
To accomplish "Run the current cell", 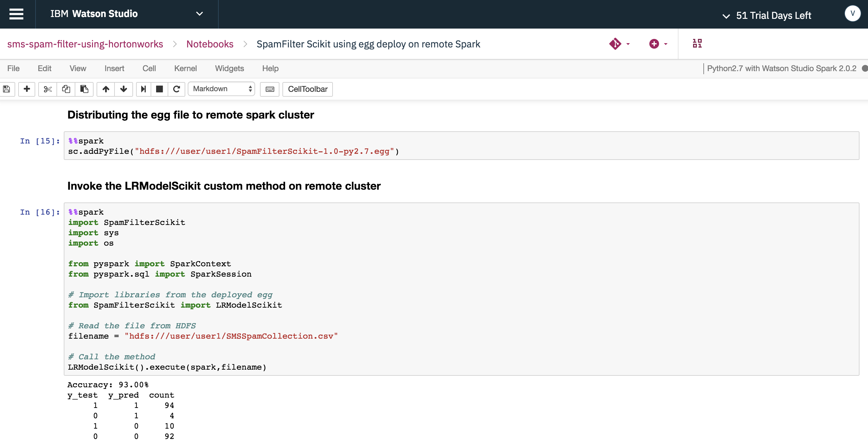I will (144, 89).
